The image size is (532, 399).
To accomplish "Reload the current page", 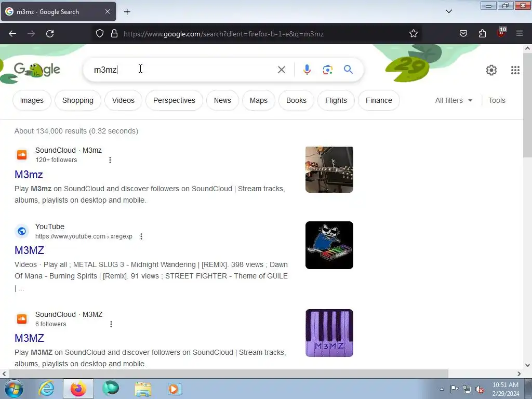I will (x=50, y=34).
